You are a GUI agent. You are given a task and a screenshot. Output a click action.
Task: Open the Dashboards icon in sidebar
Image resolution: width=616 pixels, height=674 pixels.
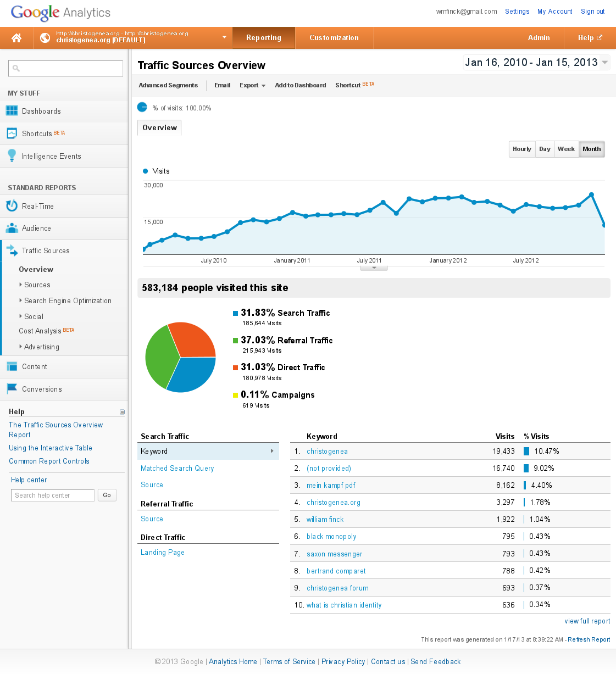coord(12,111)
